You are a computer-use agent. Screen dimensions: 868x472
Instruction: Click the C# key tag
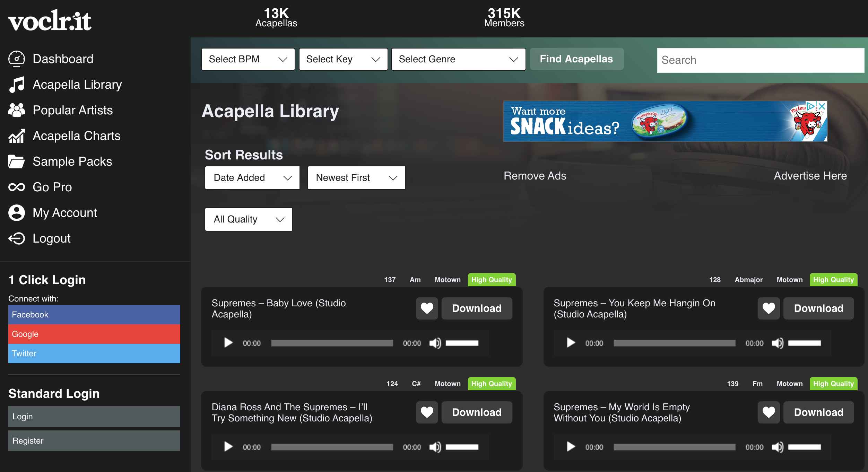[416, 384]
